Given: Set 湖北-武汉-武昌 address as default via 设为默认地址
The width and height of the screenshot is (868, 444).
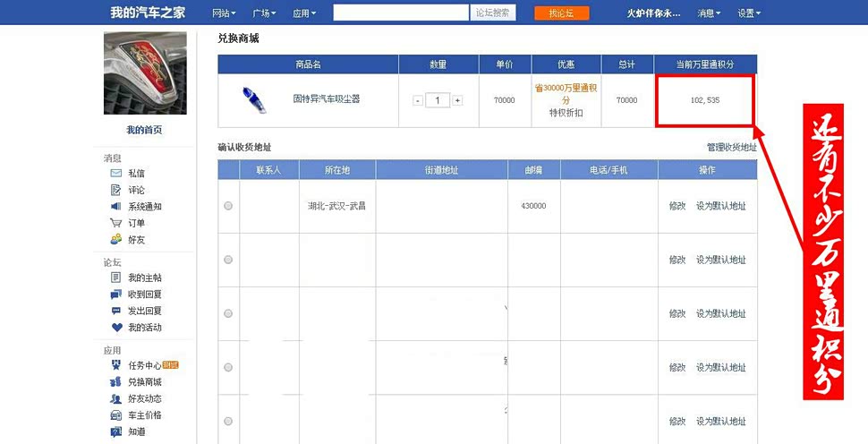Looking at the screenshot, I should coord(720,206).
